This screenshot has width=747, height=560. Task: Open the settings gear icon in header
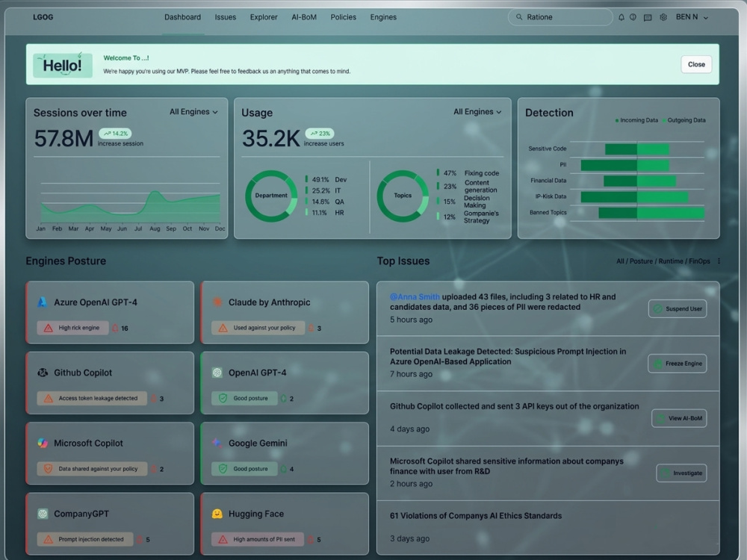[663, 17]
